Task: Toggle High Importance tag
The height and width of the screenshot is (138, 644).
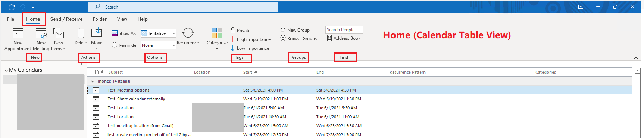Action: [x=251, y=39]
